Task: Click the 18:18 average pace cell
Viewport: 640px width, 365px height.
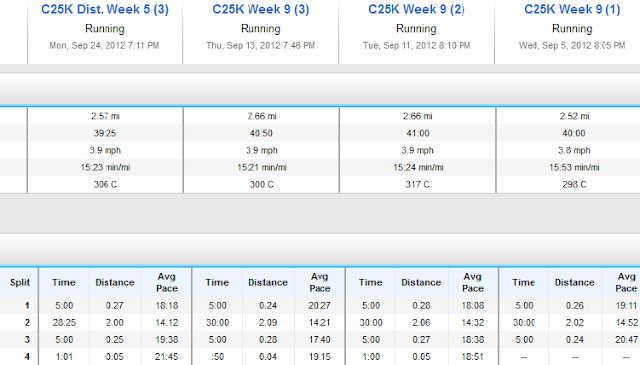Action: tap(167, 305)
